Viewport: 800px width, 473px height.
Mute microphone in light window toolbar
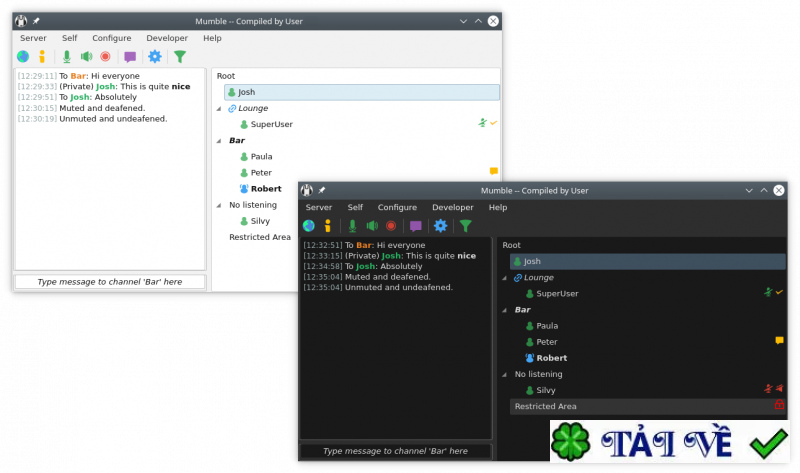tap(66, 57)
